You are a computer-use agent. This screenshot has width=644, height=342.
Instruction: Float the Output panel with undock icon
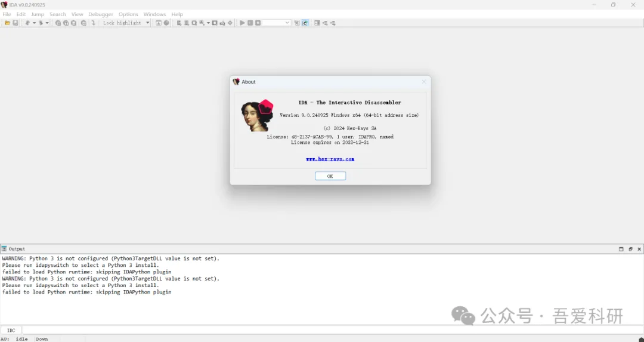[x=630, y=249]
